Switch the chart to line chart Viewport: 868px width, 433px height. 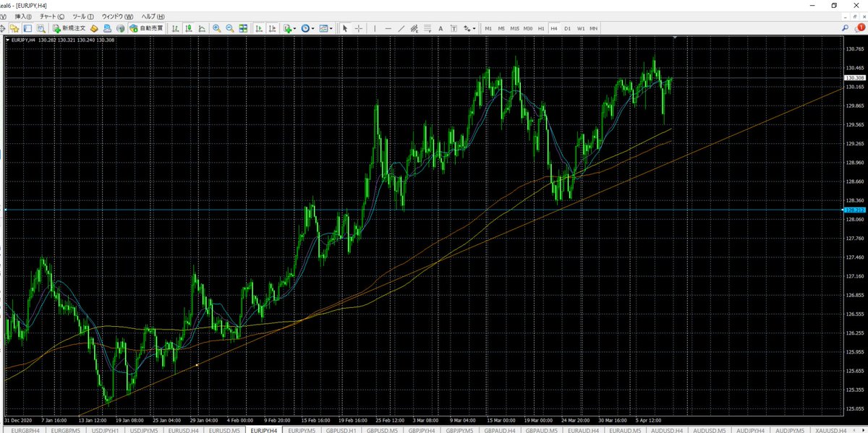pos(201,28)
